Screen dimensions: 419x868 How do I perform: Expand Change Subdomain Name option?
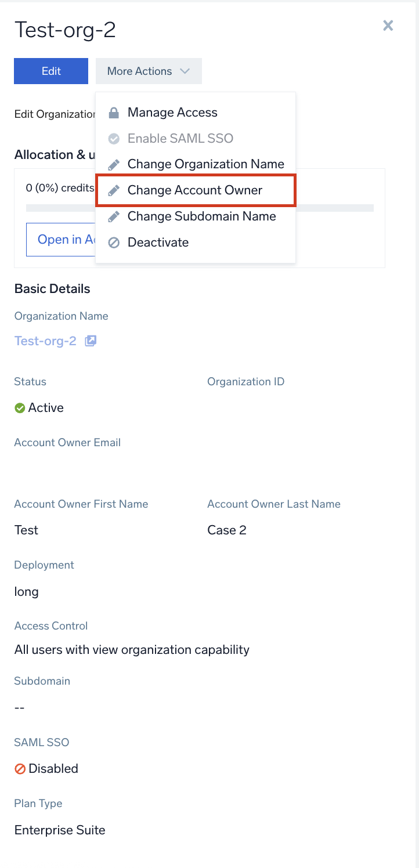click(x=201, y=216)
